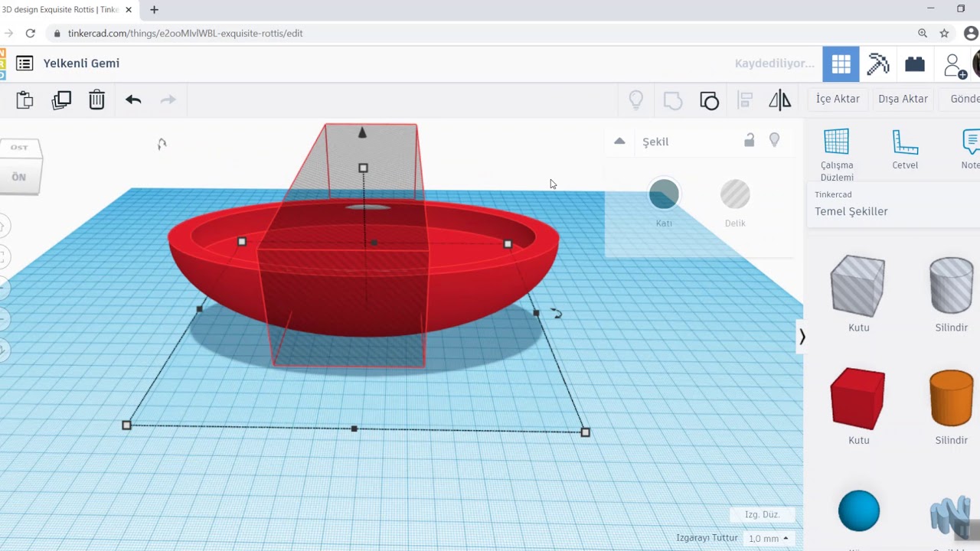Screen dimensions: 980x551
Task: Pick the orange Silindir cylinder shape
Action: point(952,398)
